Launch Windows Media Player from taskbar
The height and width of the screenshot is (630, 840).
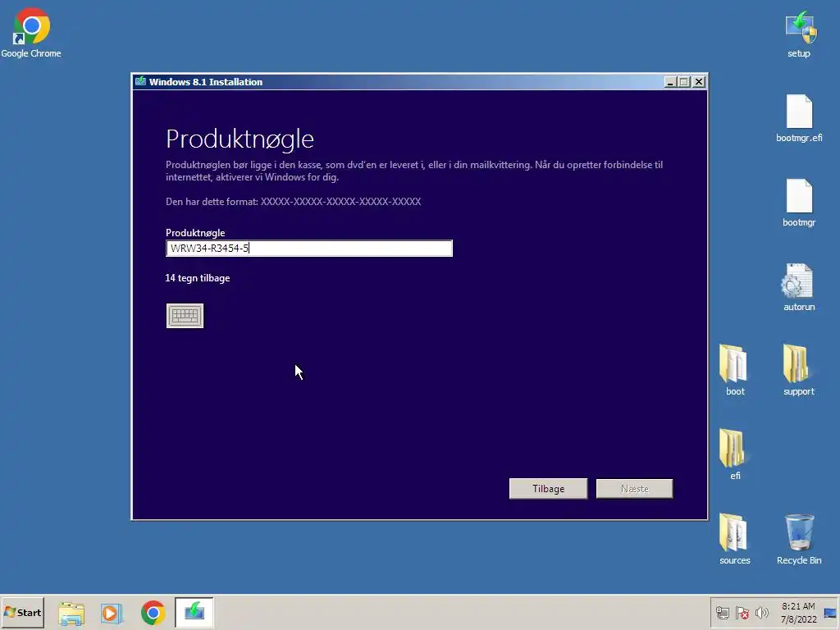click(112, 613)
